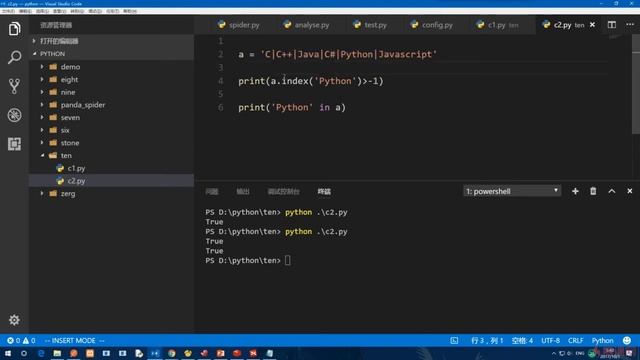The image size is (640, 360).
Task: Click the Cortana circle on taskbar
Action: (24, 353)
